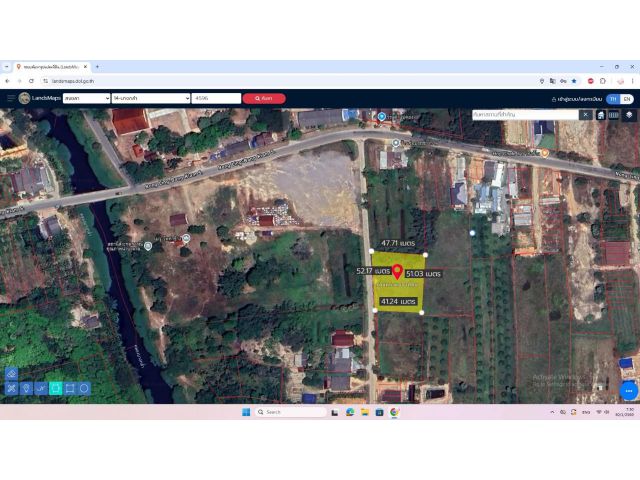640x480 pixels.
Task: Go back in the browser
Action: coord(7,81)
